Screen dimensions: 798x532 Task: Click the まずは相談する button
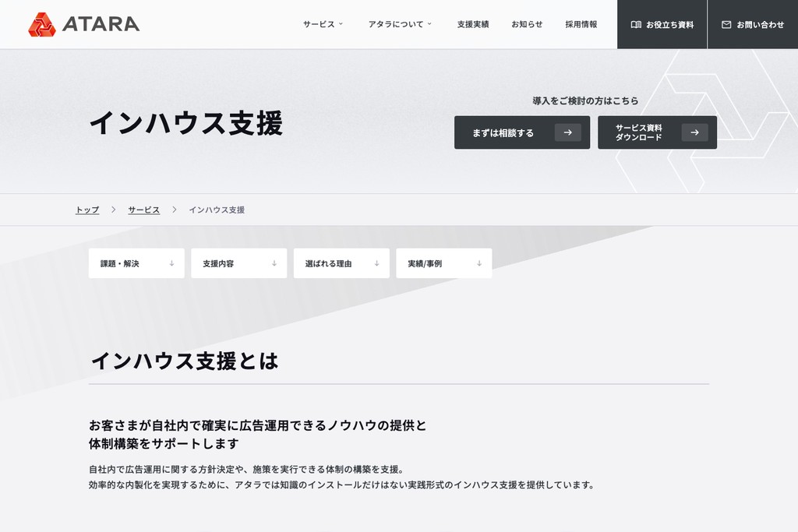pyautogui.click(x=522, y=132)
